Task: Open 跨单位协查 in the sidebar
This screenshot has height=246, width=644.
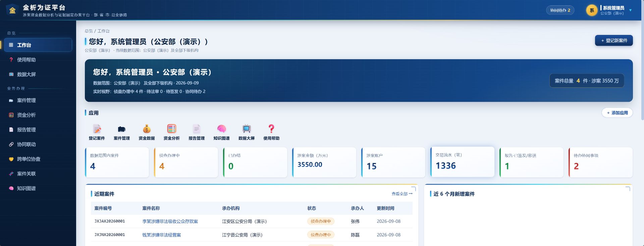Action: tap(38, 159)
